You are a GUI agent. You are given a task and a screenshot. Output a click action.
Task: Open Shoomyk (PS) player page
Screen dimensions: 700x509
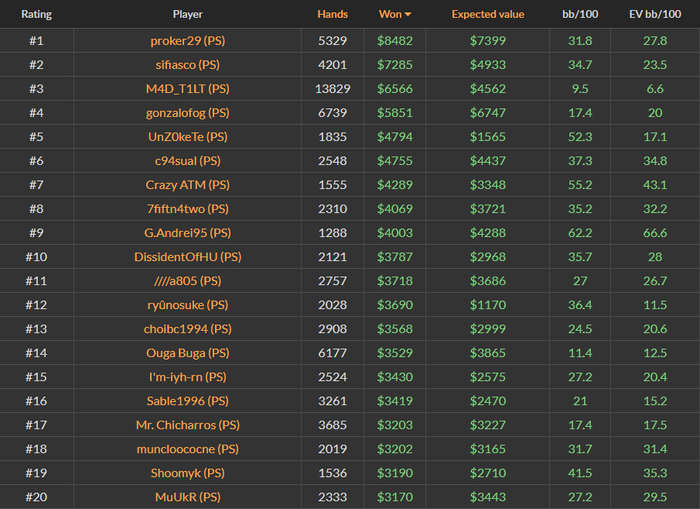point(187,473)
